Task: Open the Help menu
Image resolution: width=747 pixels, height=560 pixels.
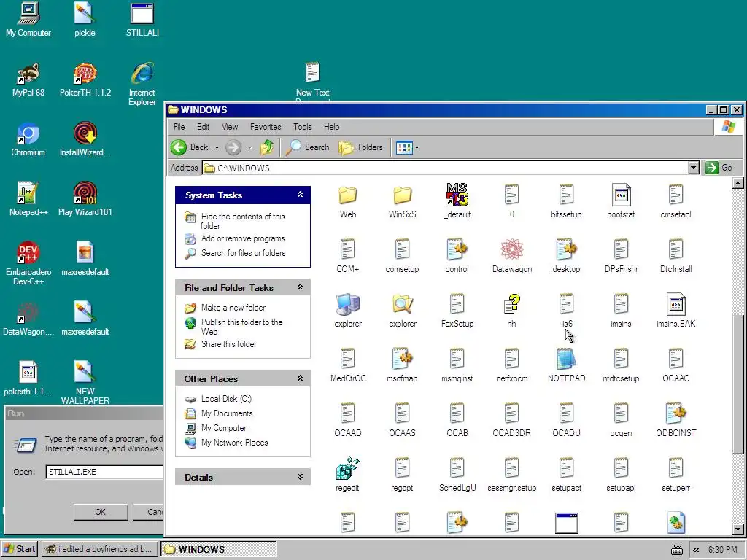Action: point(332,127)
